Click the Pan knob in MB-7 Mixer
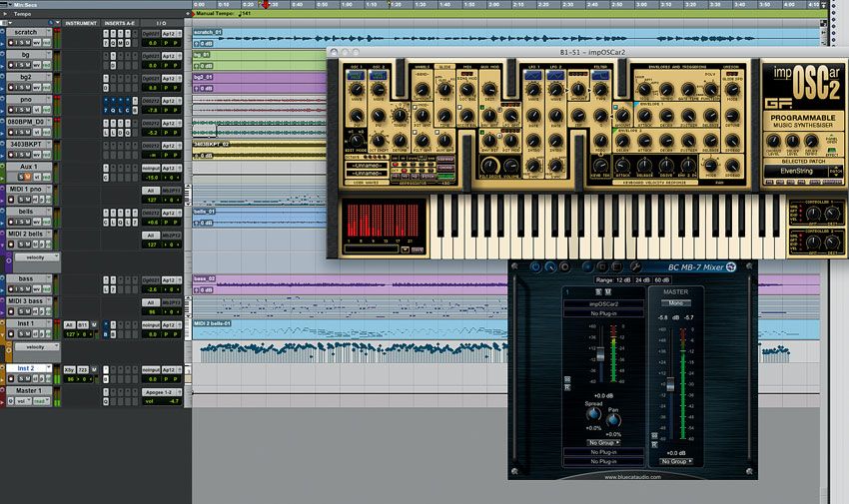Screen dimensions: 849x504 tap(613, 420)
